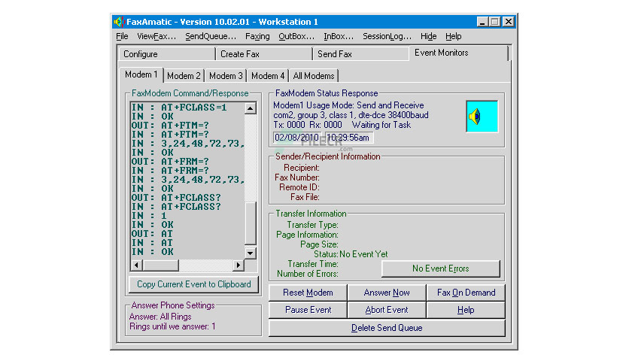
Task: Open the Faxing menu
Action: [257, 37]
